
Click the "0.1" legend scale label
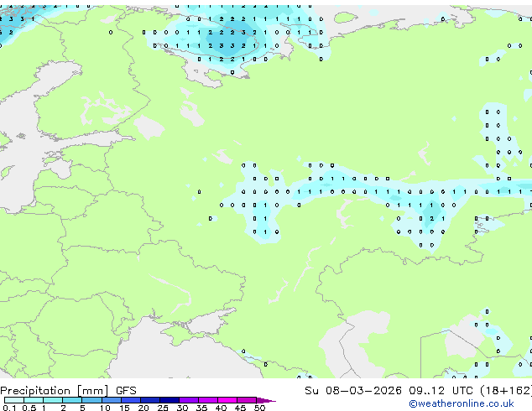pos(8,408)
